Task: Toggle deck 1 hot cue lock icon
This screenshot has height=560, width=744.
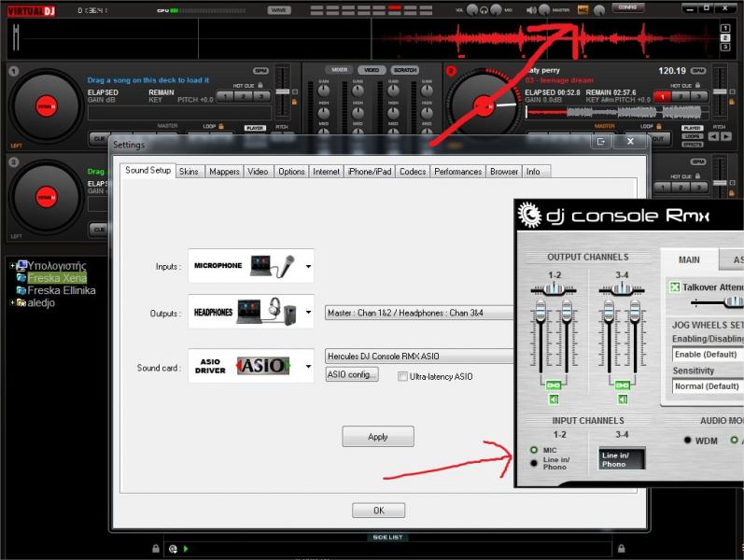Action: 260,86
